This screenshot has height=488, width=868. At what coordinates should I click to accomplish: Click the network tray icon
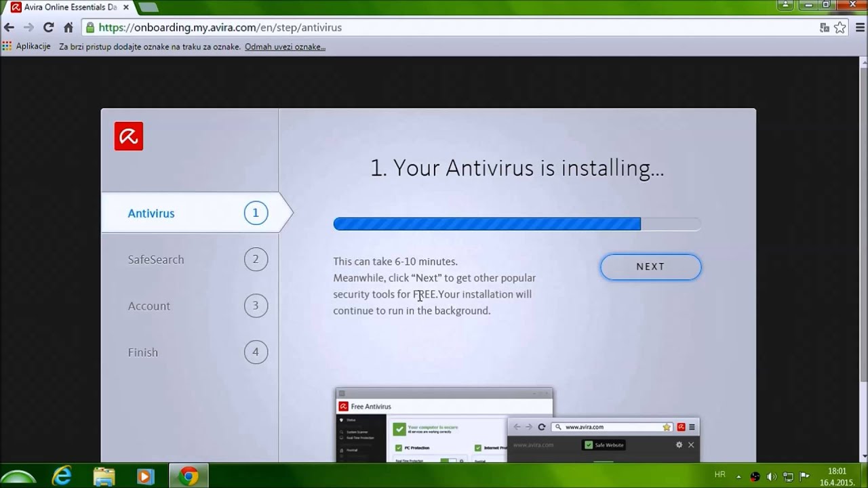click(789, 476)
